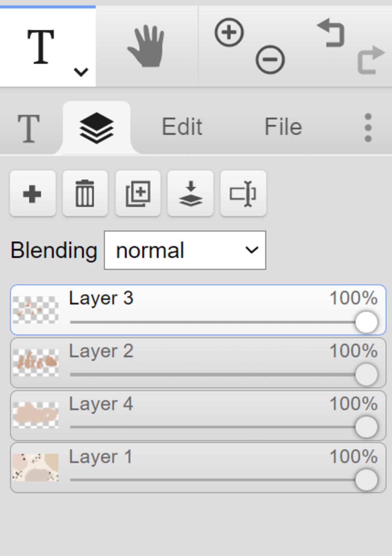Redo with the forward arrow icon

coord(370,59)
